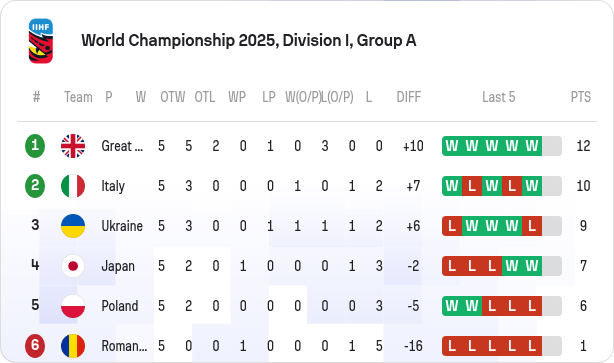Click the IIHF tournament logo
The width and height of the screenshot is (614, 363).
point(41,41)
